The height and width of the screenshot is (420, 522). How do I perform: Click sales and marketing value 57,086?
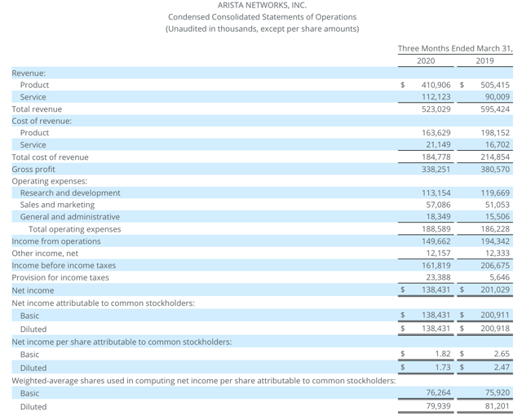(438, 205)
